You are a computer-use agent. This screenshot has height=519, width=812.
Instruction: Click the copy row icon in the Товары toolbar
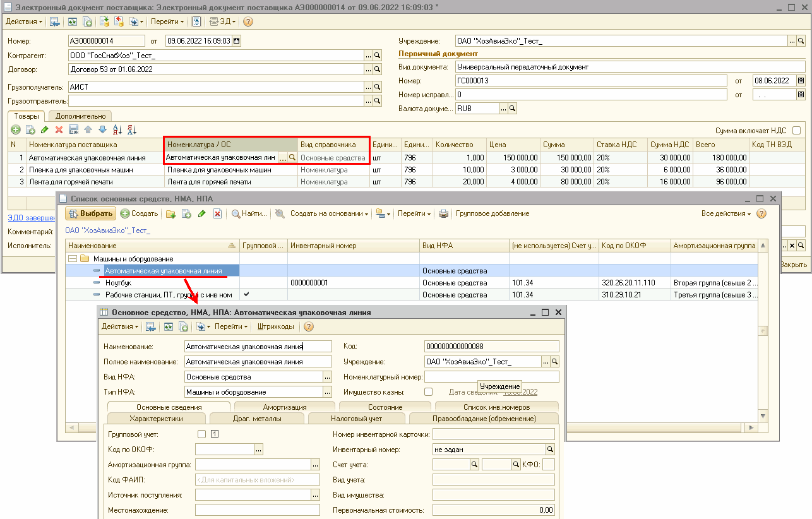click(30, 129)
